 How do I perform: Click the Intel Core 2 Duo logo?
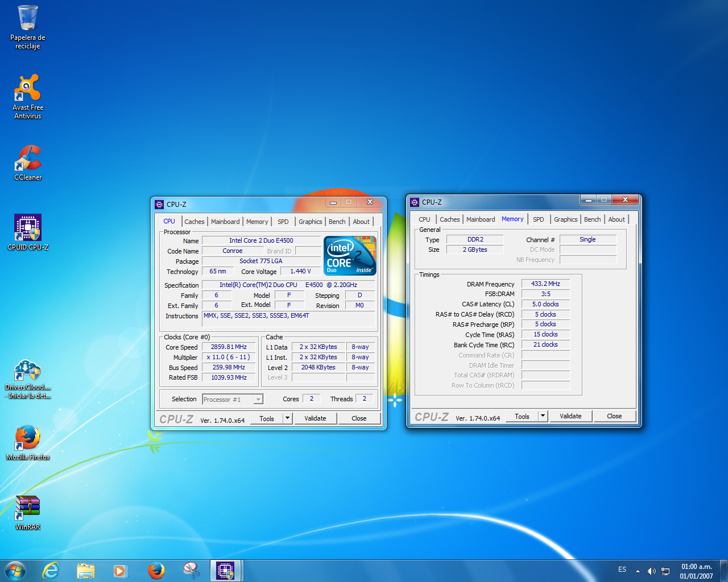pos(350,256)
